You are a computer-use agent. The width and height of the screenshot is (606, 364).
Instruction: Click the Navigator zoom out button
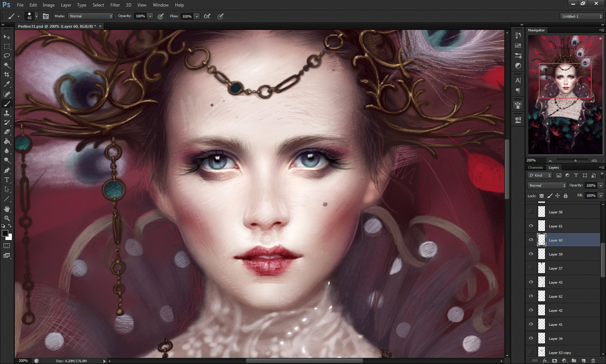[x=550, y=160]
